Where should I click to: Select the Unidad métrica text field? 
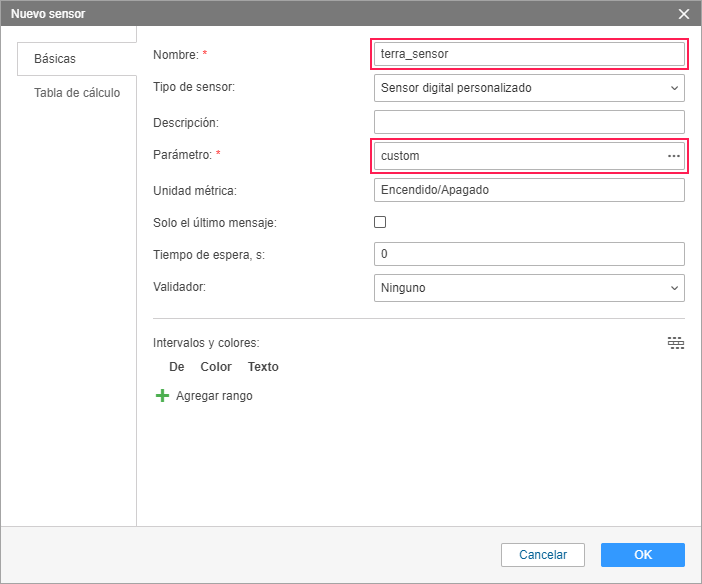pos(528,190)
